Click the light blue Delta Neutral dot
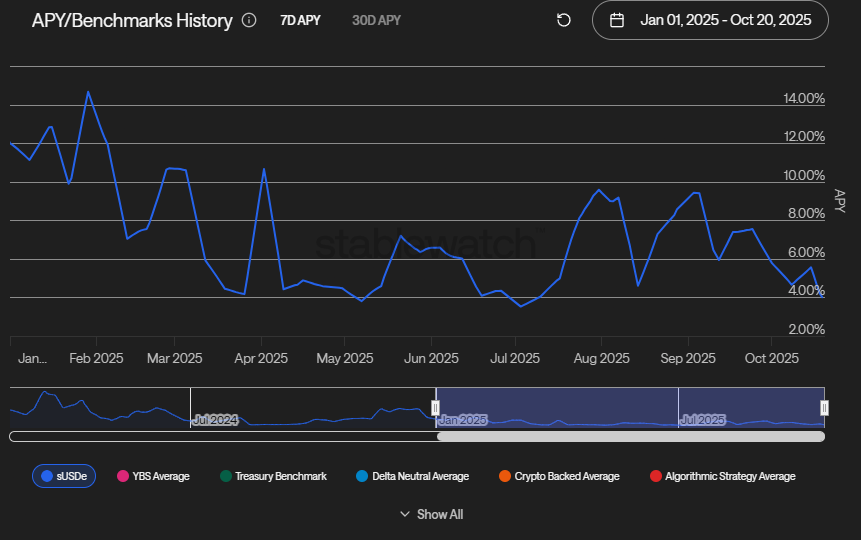Viewport: 861px width, 540px height. [362, 476]
